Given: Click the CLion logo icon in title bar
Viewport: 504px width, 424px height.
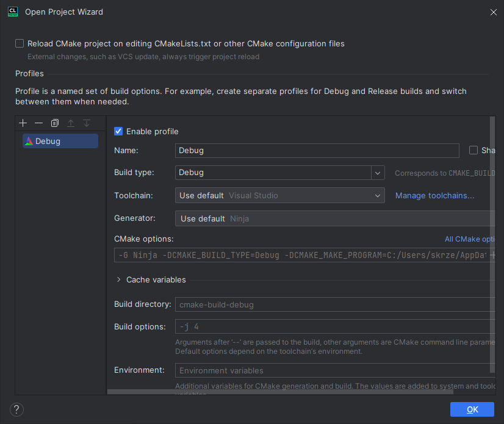Looking at the screenshot, I should click(13, 12).
